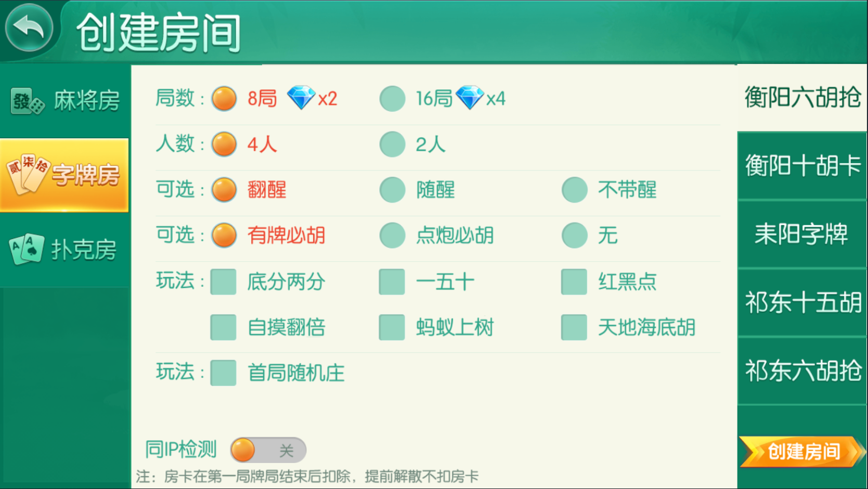This screenshot has width=868, height=489.
Task: Tick the 蚂蚁上树 checkbox
Action: pos(392,327)
